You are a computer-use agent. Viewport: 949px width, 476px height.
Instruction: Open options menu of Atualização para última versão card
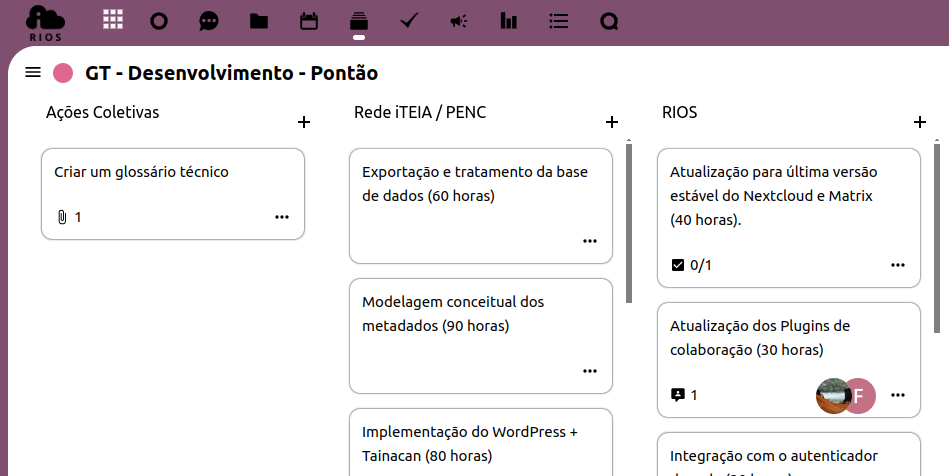coord(898,265)
